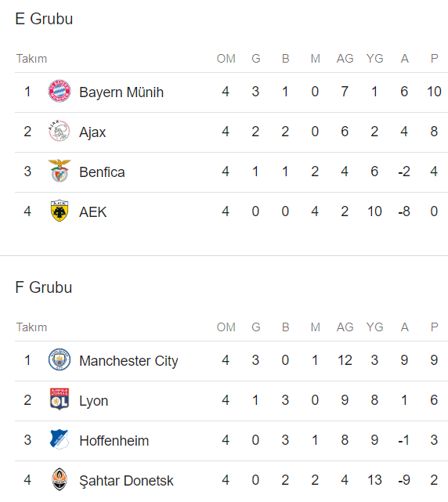
Task: Open the Bayern Münih team name link
Action: click(121, 92)
